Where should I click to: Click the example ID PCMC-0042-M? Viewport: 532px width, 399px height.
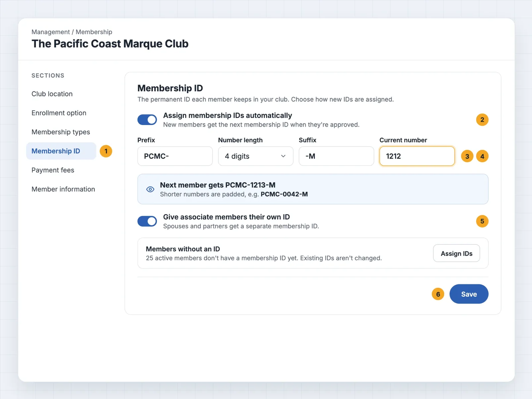284,194
